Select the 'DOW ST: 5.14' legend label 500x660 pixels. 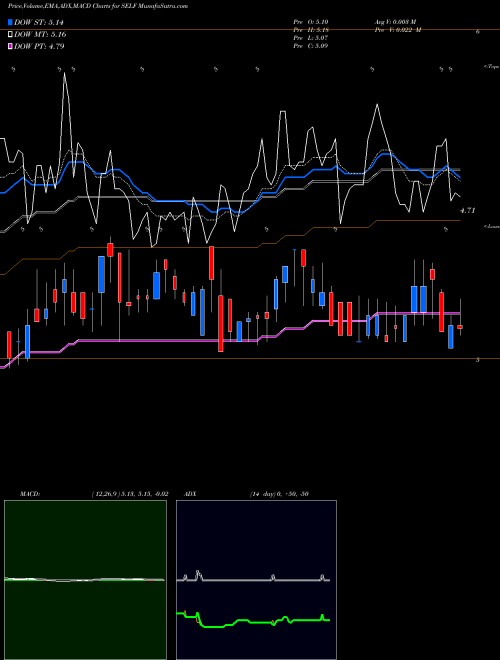coord(39,22)
